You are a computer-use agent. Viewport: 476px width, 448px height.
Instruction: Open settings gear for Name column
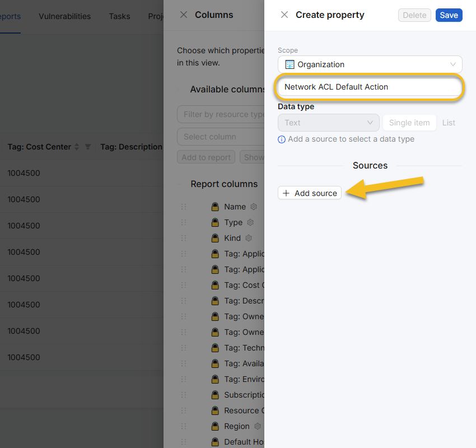pos(254,207)
